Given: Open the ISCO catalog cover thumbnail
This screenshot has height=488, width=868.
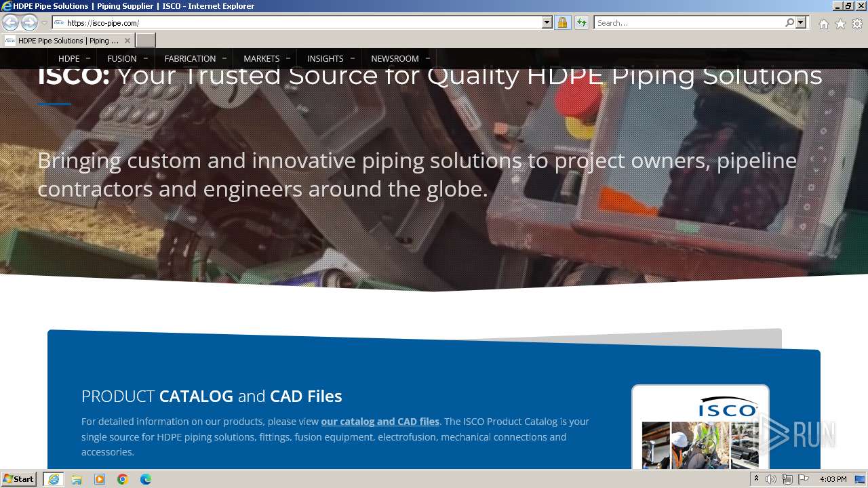Looking at the screenshot, I should [x=701, y=427].
